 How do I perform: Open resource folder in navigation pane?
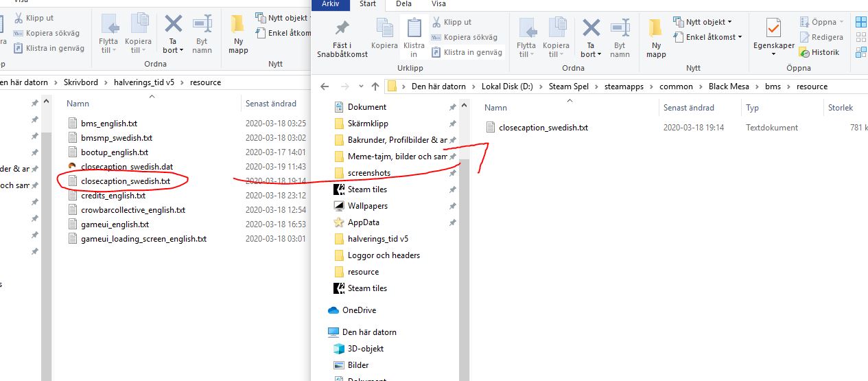pos(363,272)
